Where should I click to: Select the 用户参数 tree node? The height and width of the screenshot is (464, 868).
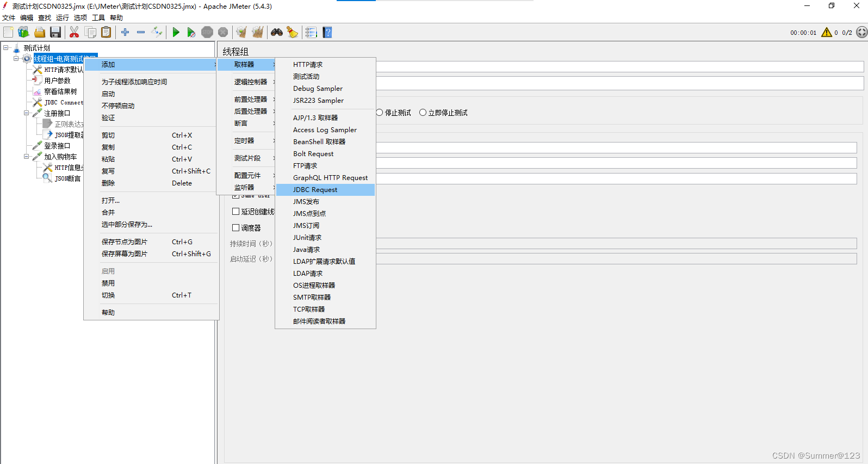tap(57, 81)
